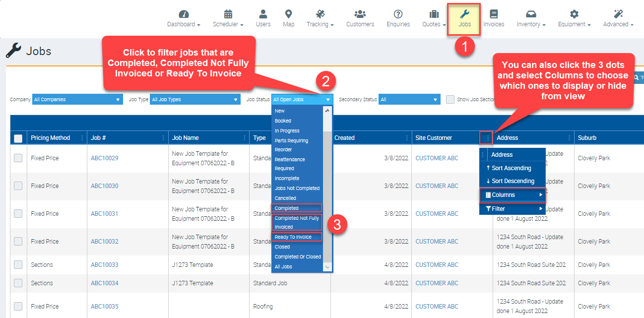The height and width of the screenshot is (318, 644).
Task: Choose Sort Ascending in column menu
Action: pos(513,168)
